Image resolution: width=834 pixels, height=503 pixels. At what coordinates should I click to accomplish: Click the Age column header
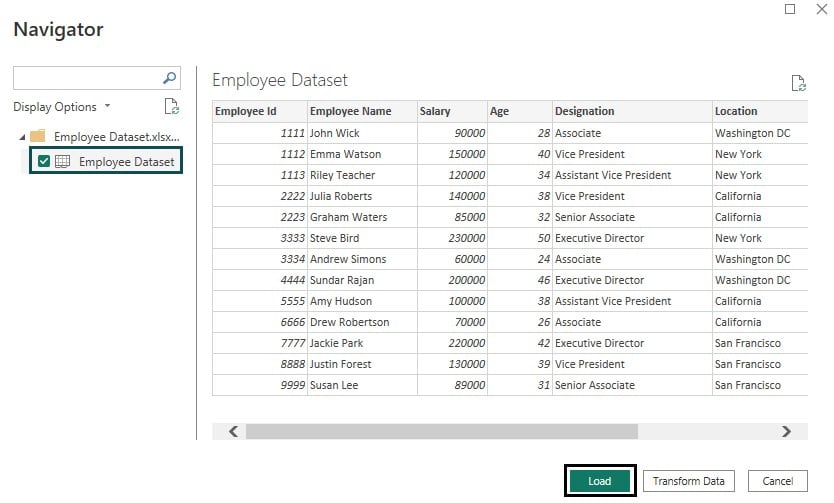point(519,111)
